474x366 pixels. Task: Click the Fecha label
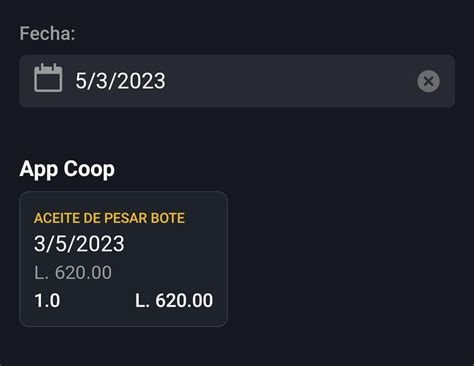(x=47, y=33)
